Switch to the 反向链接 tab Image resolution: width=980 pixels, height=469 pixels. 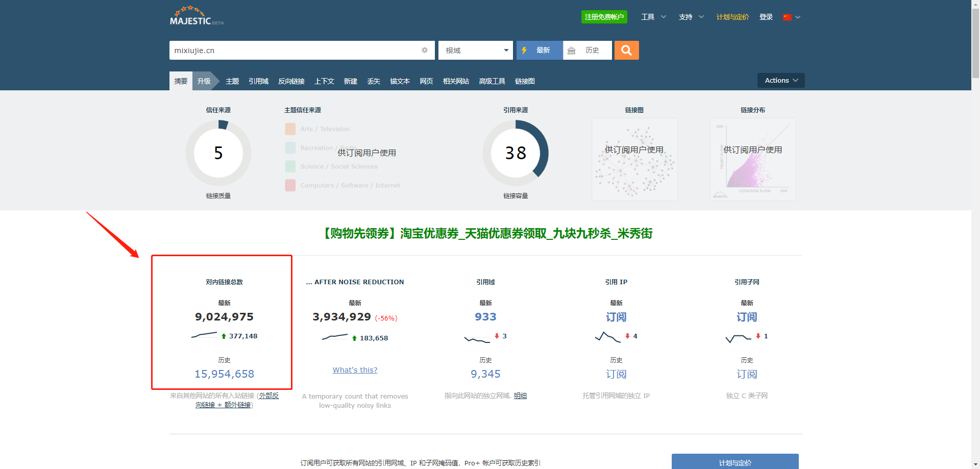291,81
